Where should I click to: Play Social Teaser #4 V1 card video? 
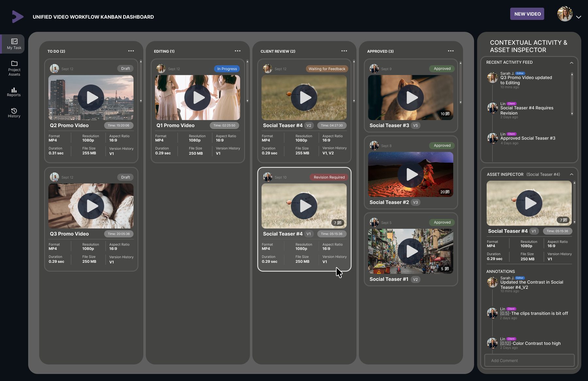click(x=304, y=206)
